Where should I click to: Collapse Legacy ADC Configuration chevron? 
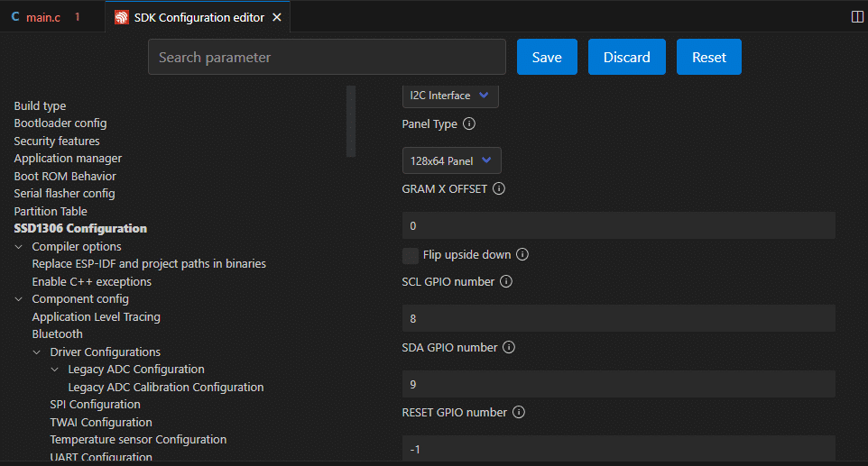(55, 370)
